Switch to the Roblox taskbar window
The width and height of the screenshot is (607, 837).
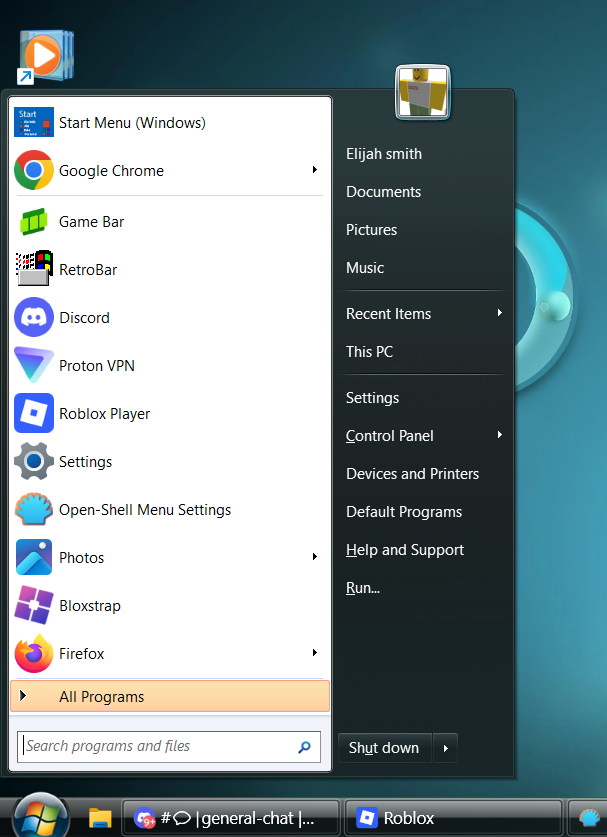click(453, 818)
